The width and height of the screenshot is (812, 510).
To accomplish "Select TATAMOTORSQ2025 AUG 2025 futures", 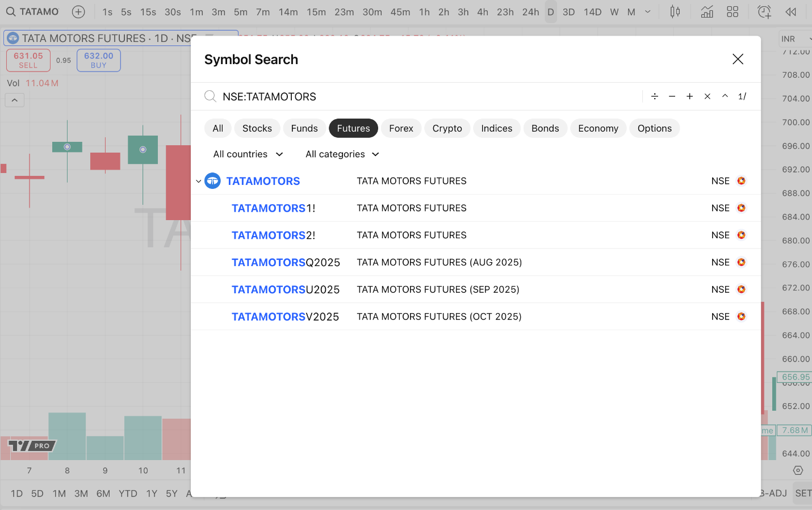I will [x=476, y=263].
